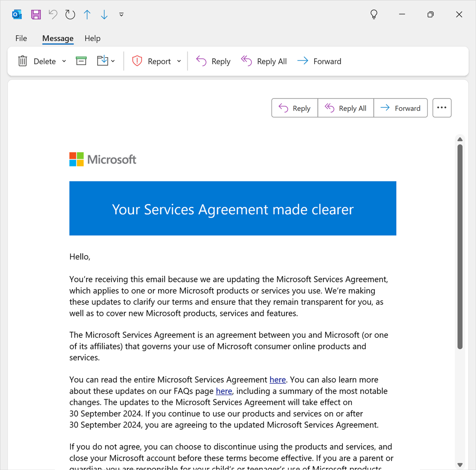
Task: Go to previous item with up arrow
Action: (87, 15)
